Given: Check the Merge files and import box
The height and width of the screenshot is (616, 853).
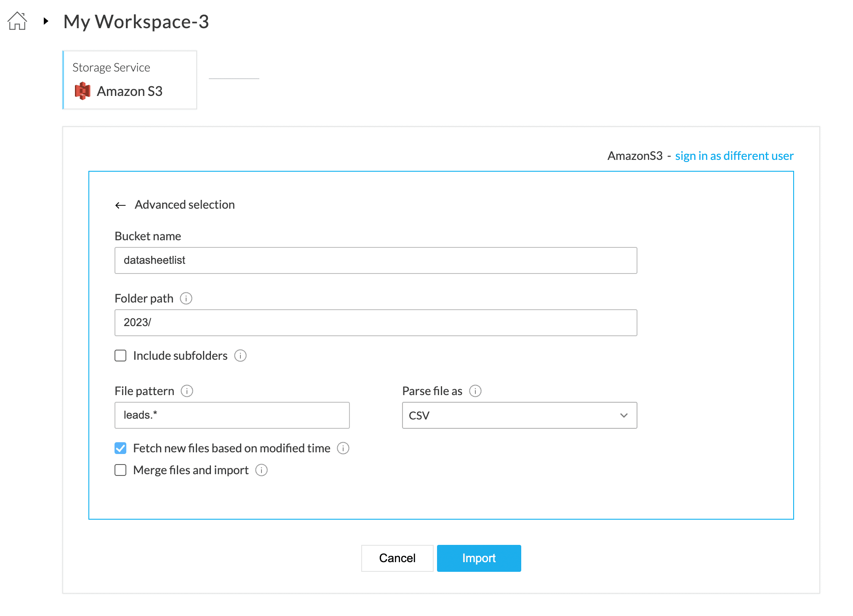Looking at the screenshot, I should (120, 470).
